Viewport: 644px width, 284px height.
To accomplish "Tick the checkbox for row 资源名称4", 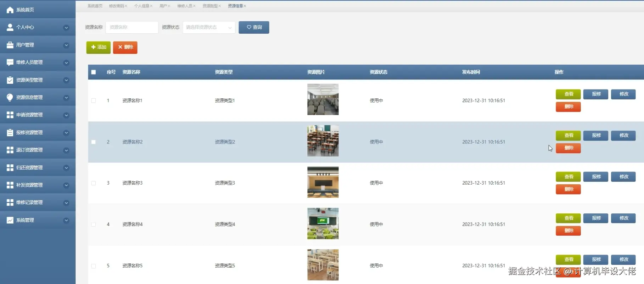I will [94, 224].
